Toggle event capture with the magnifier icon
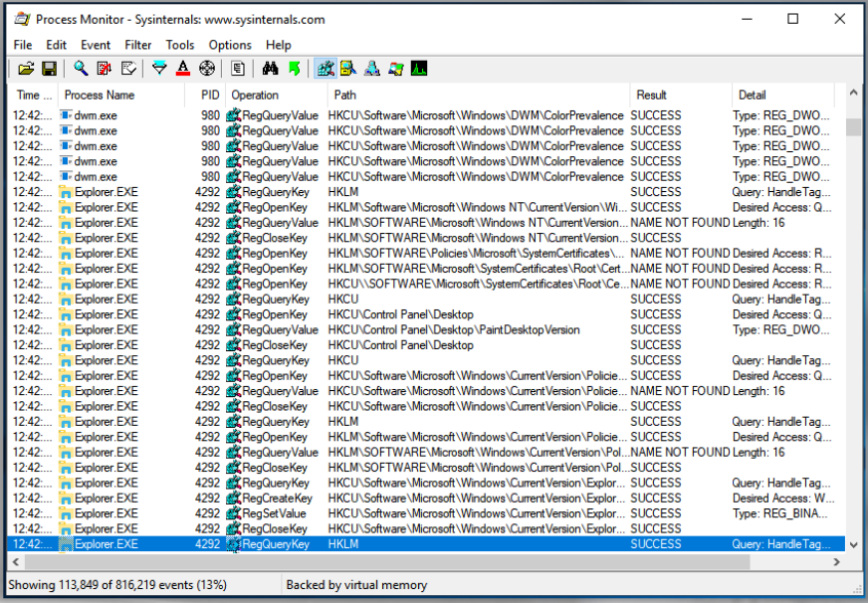 pos(81,69)
